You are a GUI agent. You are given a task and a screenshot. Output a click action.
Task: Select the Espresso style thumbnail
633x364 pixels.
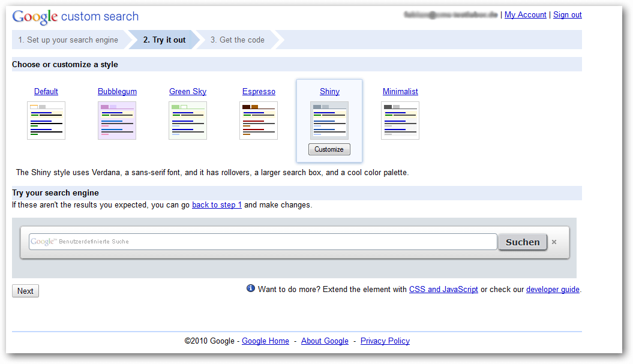tap(259, 121)
